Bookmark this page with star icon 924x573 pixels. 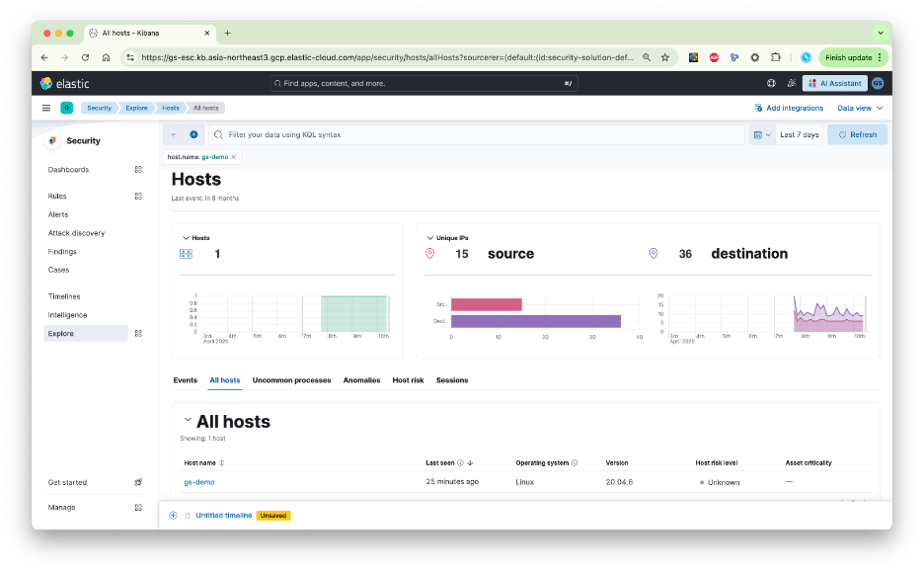point(665,57)
